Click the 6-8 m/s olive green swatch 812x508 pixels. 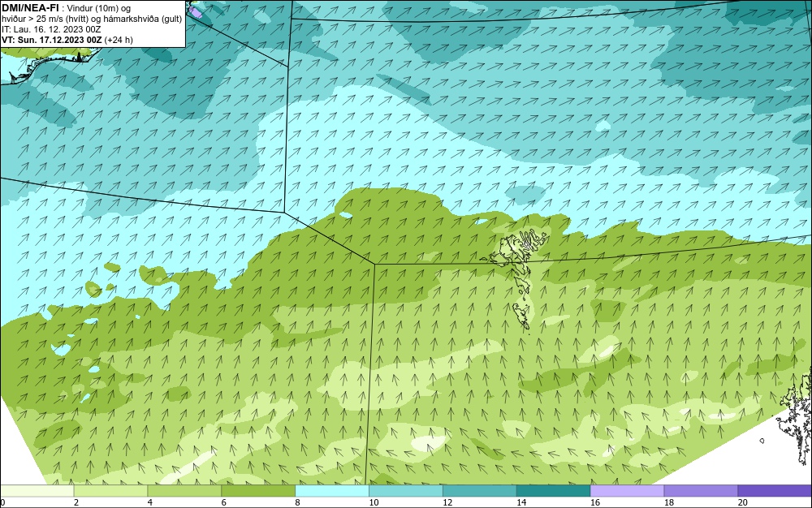(258, 490)
